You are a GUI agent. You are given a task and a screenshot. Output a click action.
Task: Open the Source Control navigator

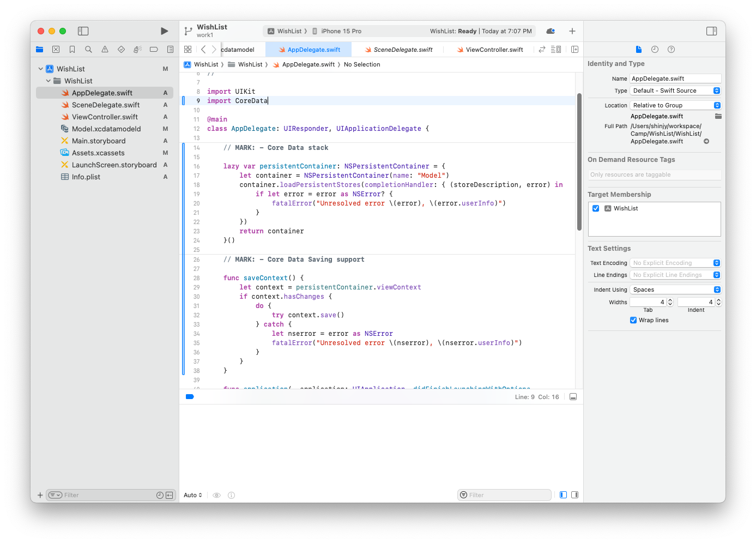tap(56, 49)
